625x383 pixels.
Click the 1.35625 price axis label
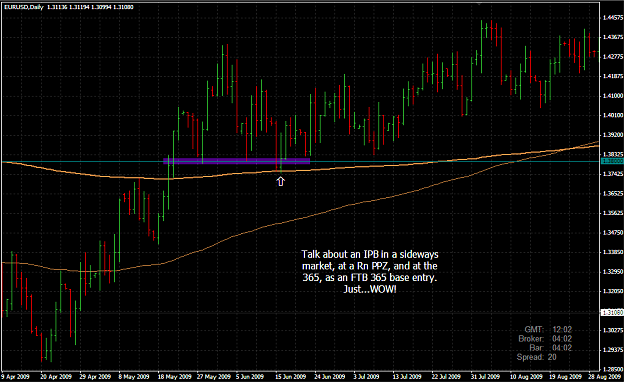(613, 213)
